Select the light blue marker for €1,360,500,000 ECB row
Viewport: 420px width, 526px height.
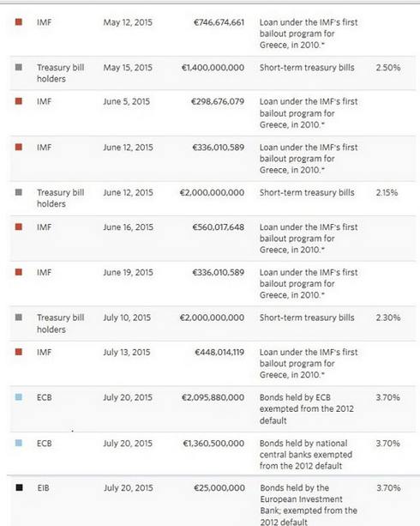point(19,443)
